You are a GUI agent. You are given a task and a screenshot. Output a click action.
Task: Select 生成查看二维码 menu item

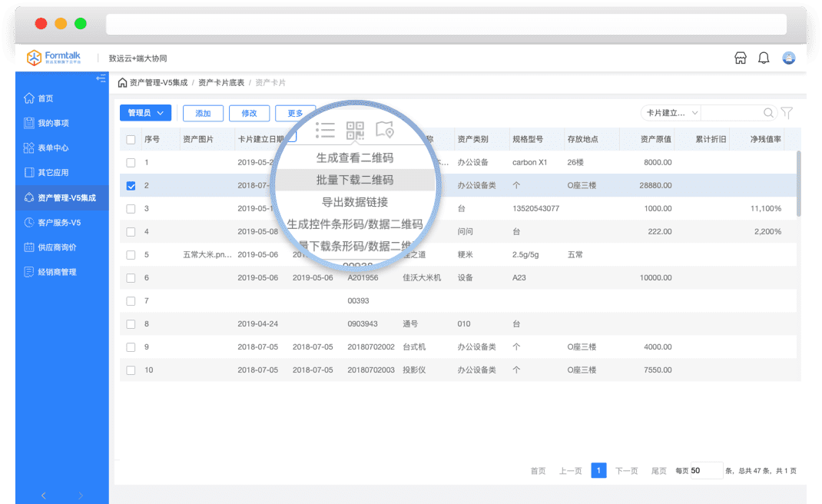355,157
